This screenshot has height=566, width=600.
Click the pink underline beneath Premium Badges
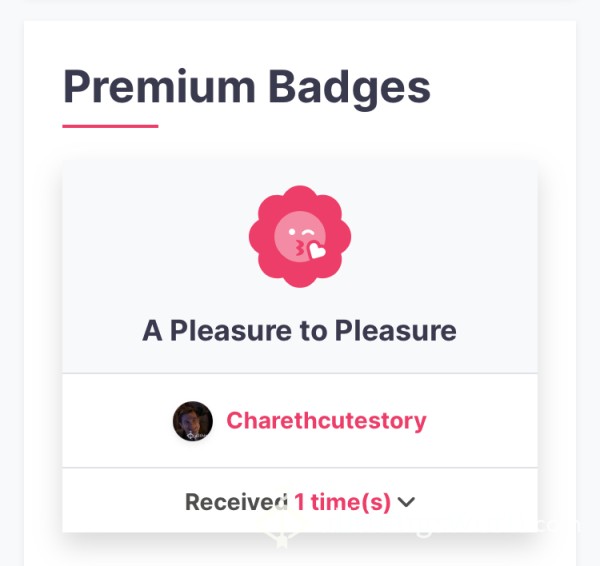coord(110,126)
